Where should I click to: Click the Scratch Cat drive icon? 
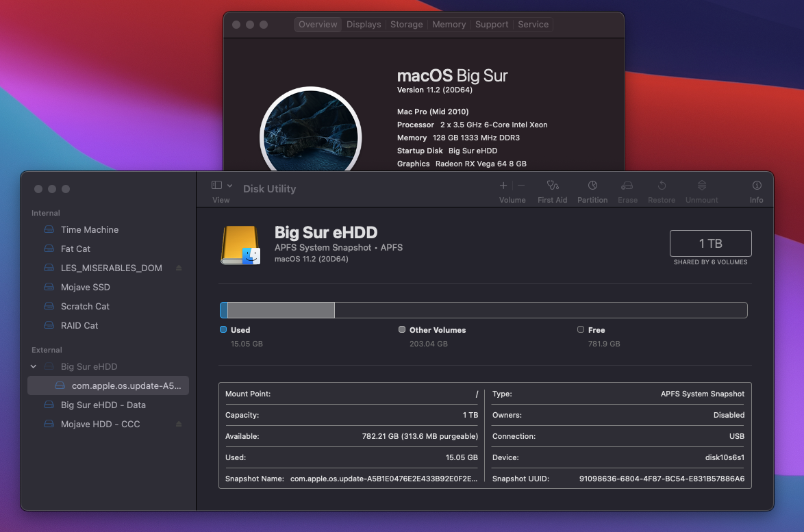49,305
